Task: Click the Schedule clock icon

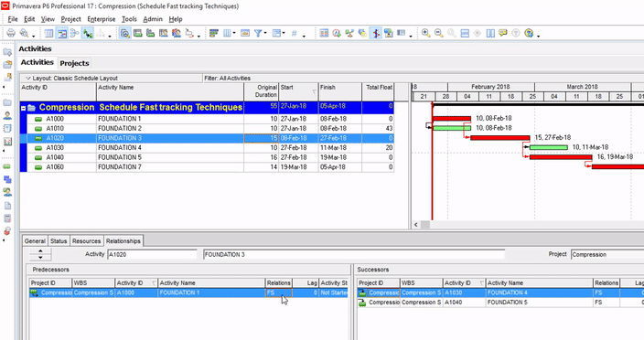Action: pos(337,33)
